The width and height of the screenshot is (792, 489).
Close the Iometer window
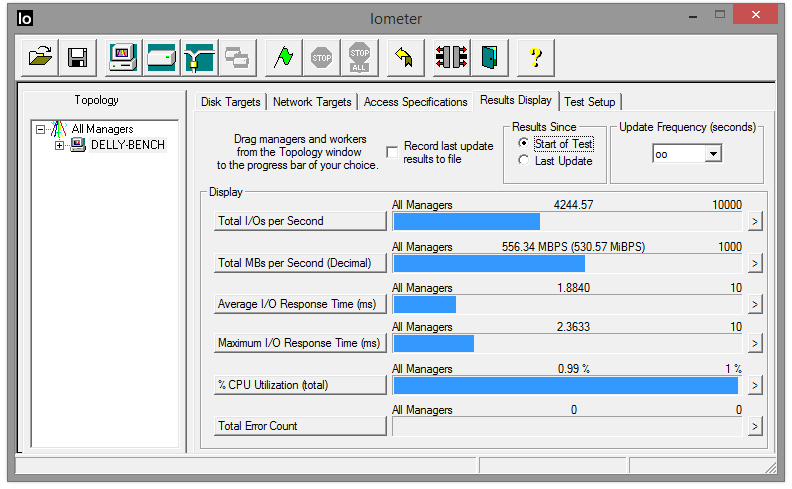coord(756,15)
